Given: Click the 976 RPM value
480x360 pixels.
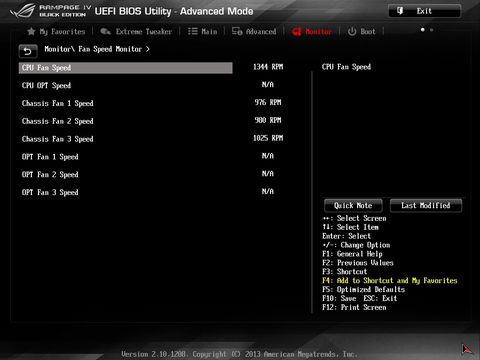Looking at the screenshot, I should coord(268,102).
